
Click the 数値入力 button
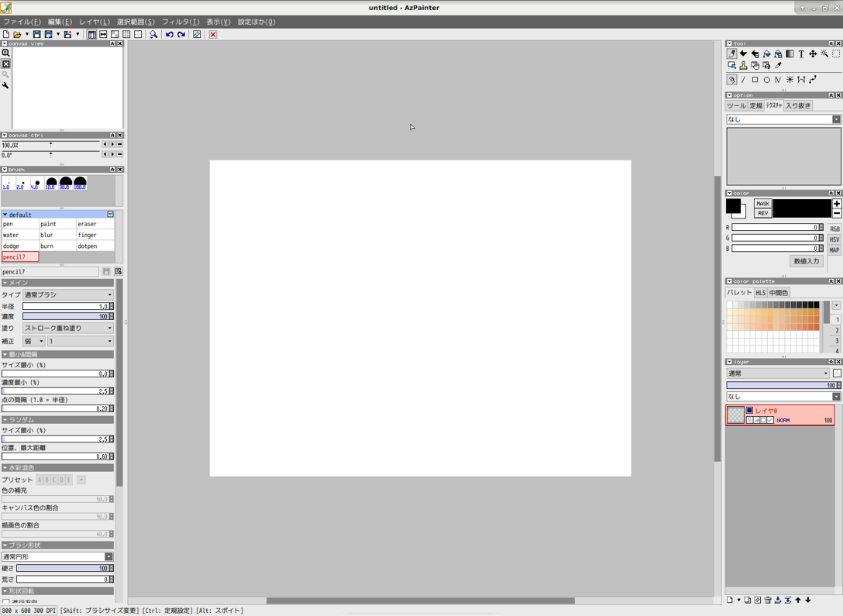[x=806, y=261]
